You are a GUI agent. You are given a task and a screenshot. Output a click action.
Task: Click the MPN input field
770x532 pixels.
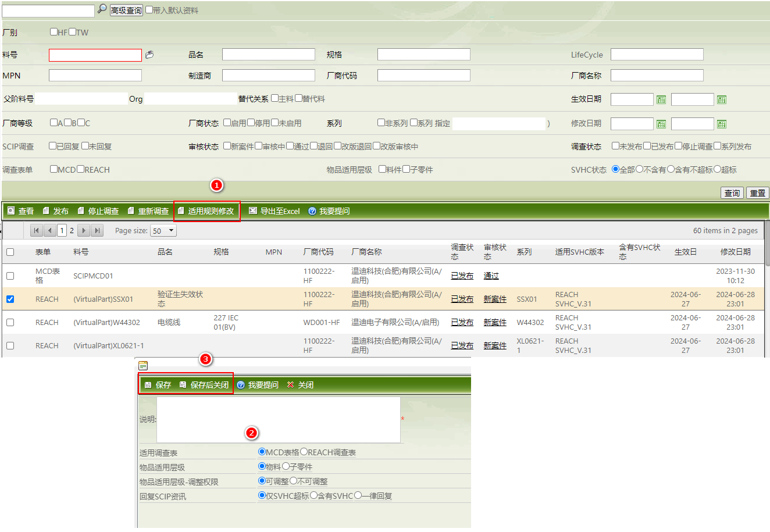pos(95,76)
